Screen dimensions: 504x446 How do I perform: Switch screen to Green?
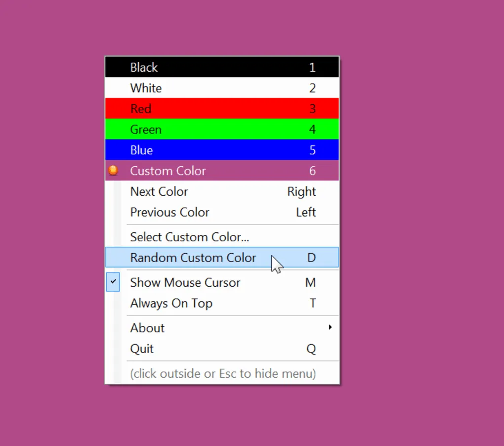point(222,129)
